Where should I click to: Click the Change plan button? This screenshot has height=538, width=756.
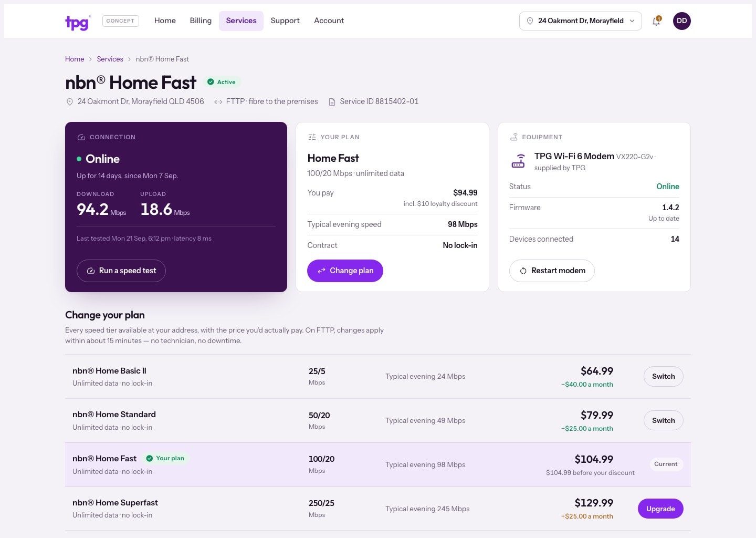(x=345, y=271)
